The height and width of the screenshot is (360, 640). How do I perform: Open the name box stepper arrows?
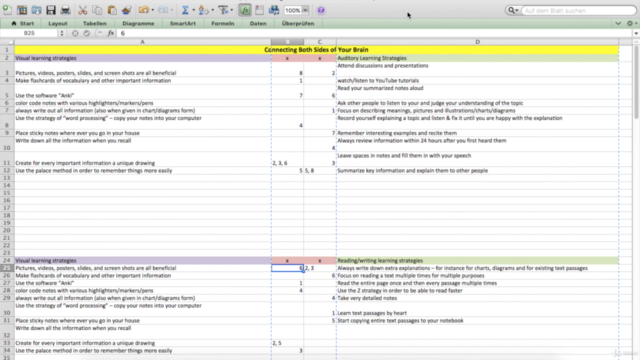click(x=62, y=33)
